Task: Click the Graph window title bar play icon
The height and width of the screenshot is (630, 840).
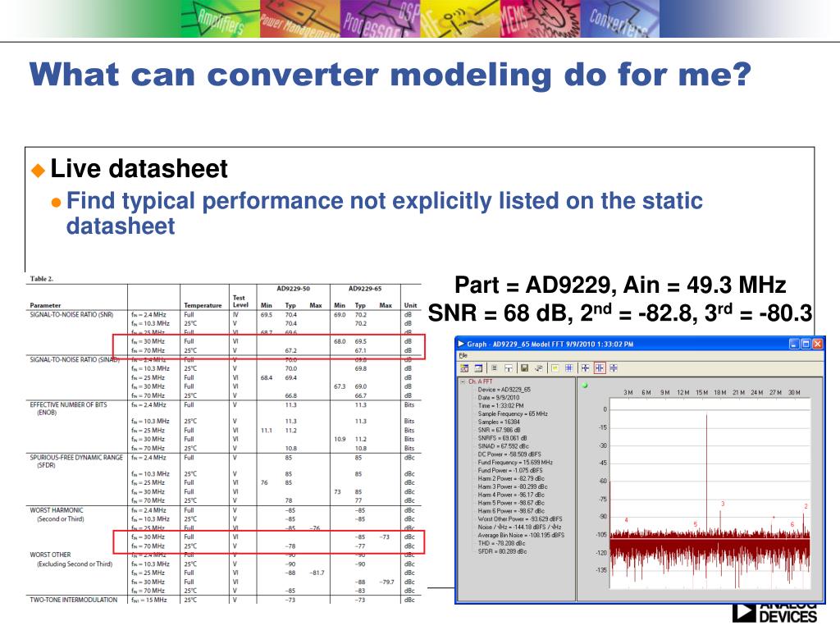Action: [461, 344]
